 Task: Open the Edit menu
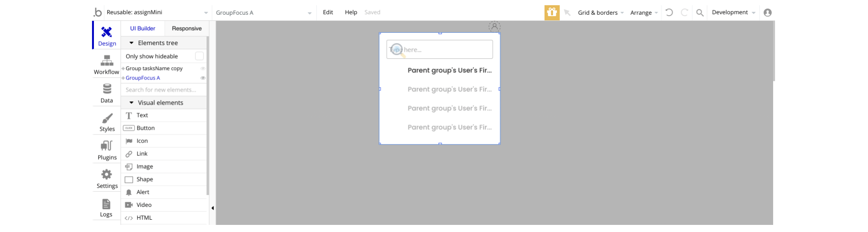coord(328,12)
